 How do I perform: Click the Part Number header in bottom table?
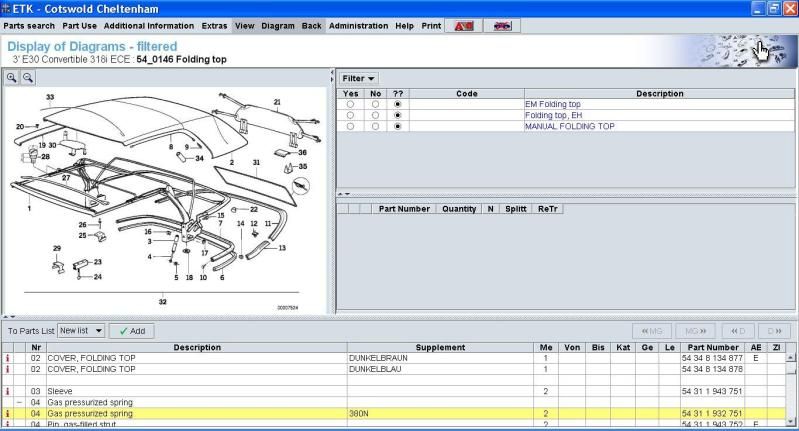(x=712, y=347)
